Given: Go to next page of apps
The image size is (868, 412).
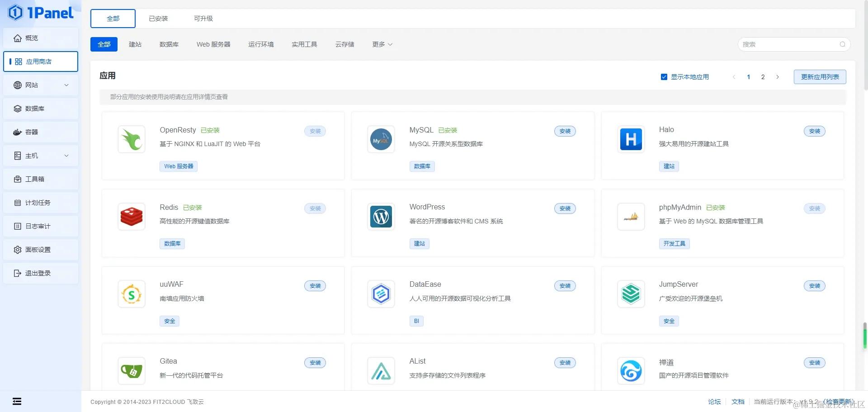Looking at the screenshot, I should tap(778, 77).
